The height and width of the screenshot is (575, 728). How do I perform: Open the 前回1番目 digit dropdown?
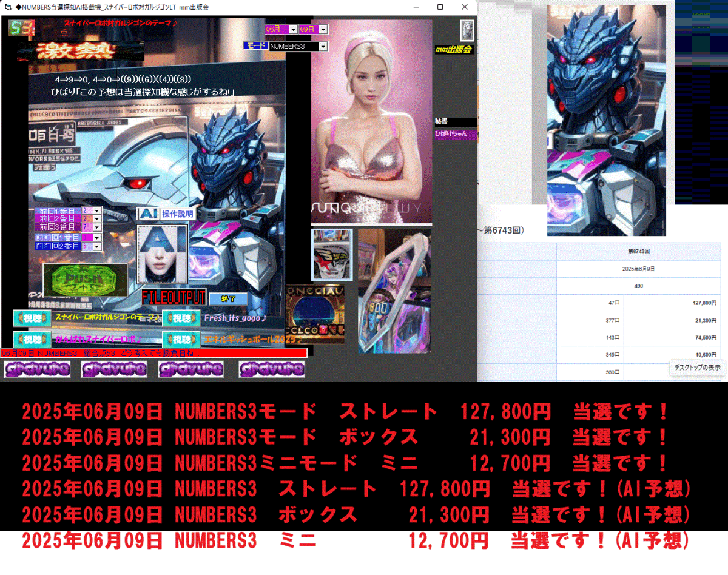pos(96,210)
